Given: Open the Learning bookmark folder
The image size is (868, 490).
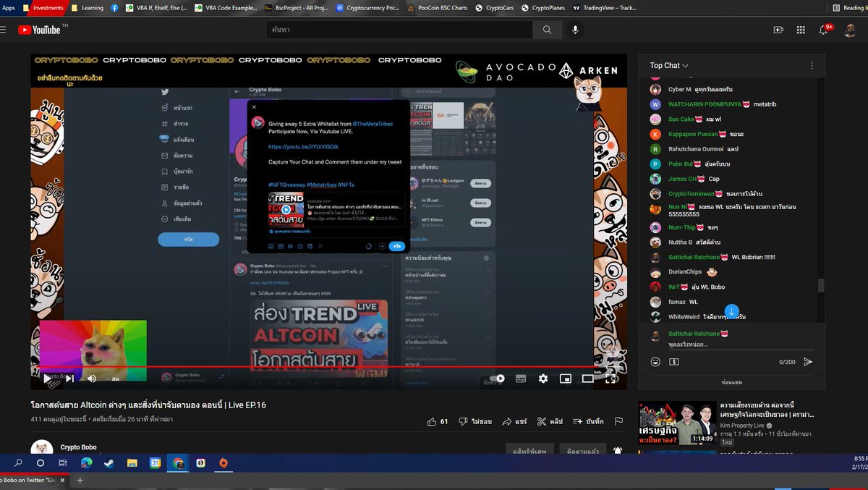Looking at the screenshot, I should [87, 8].
